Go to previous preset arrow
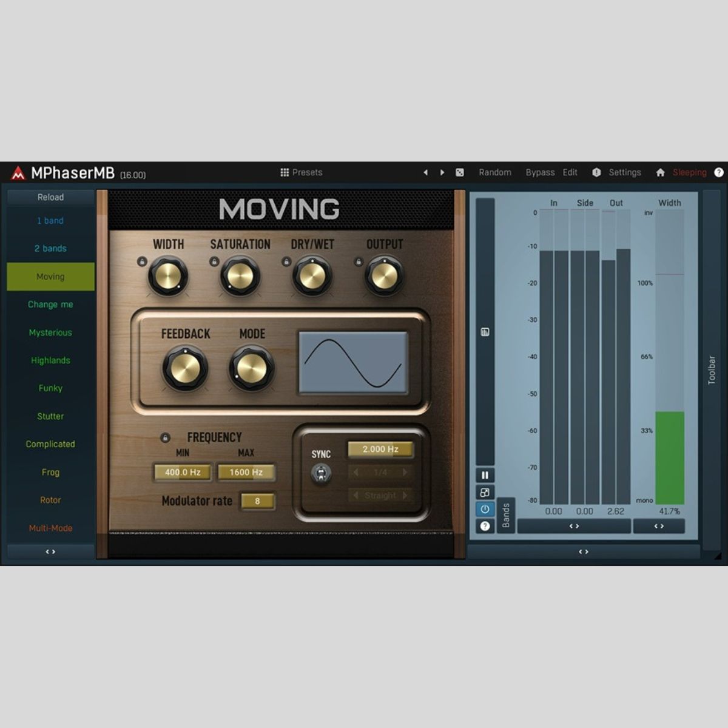728x728 pixels. 426,172
